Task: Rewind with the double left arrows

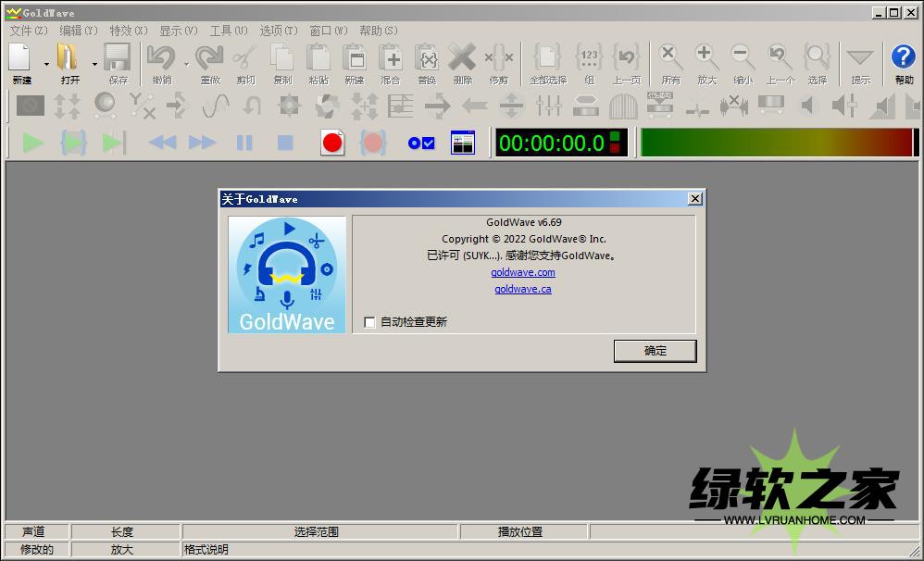Action: 162,143
